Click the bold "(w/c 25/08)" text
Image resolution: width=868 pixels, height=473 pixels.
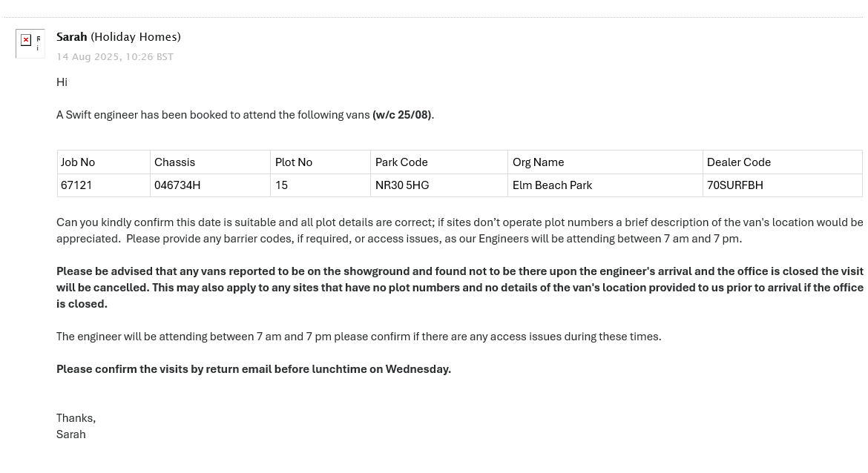(401, 115)
